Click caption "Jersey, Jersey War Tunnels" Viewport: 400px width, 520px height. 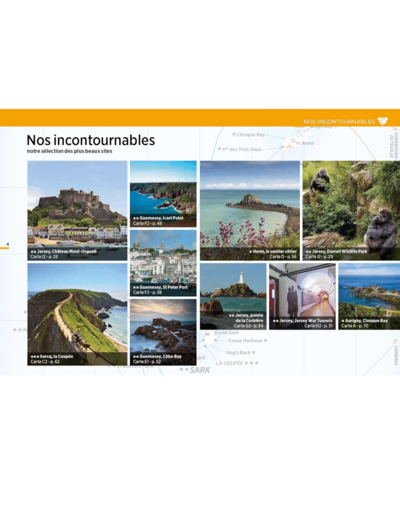coord(303,321)
